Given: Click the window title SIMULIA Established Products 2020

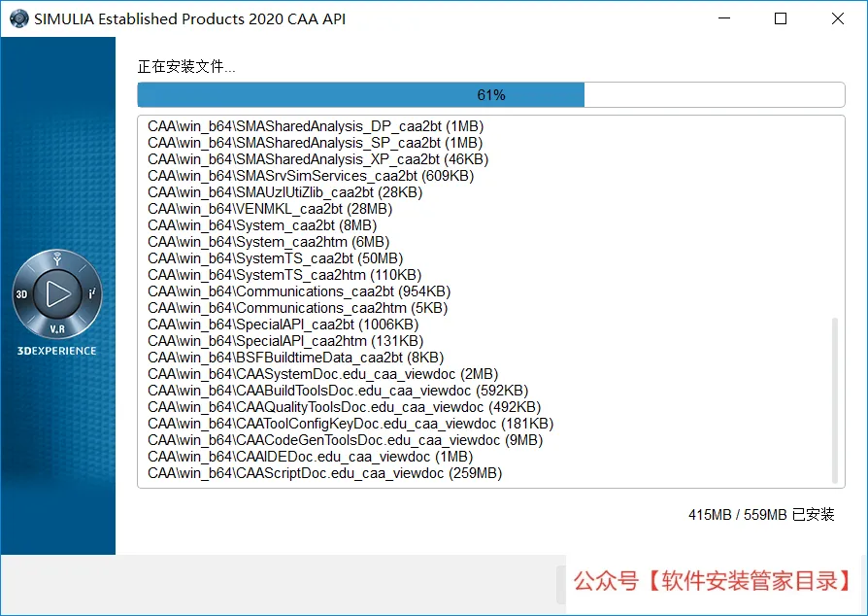Looking at the screenshot, I should (x=190, y=18).
